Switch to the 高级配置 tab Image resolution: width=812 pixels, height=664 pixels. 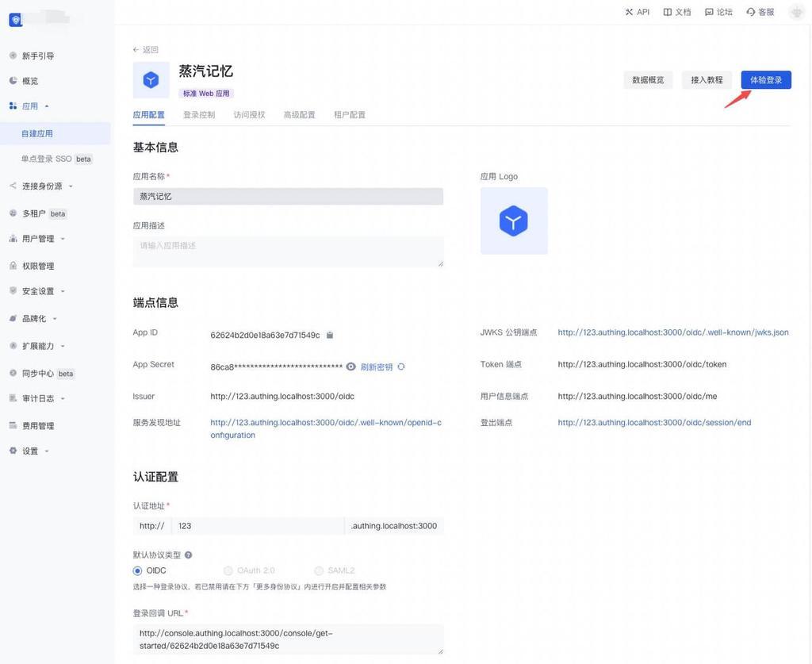(299, 115)
